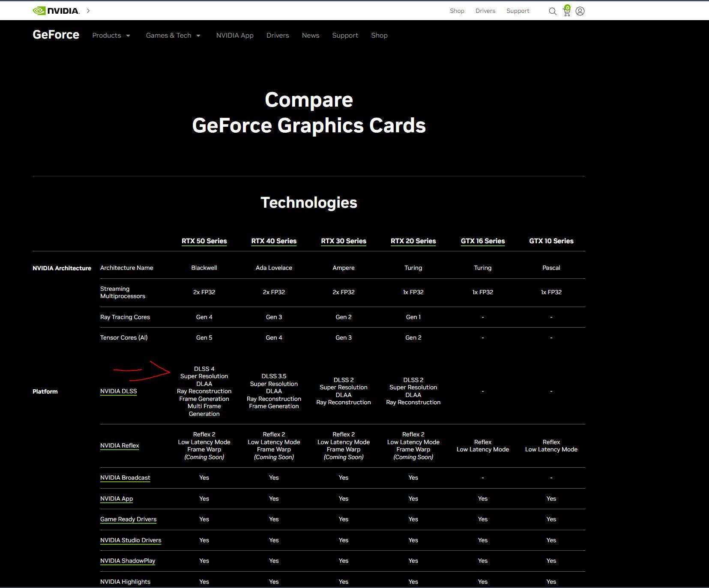Click the GeForce brand title

pos(56,35)
